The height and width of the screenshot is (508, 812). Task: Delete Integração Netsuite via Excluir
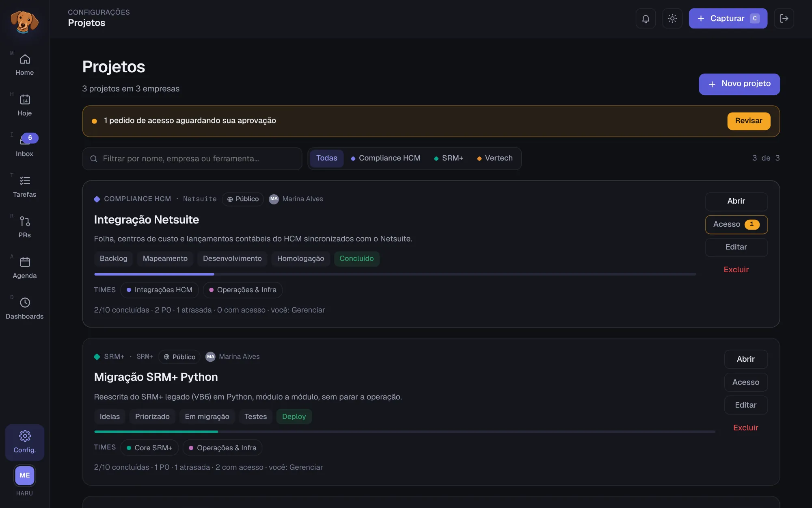point(736,270)
